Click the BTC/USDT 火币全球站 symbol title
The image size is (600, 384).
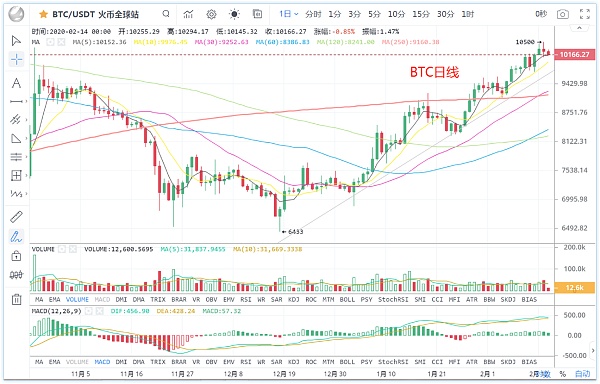[95, 15]
